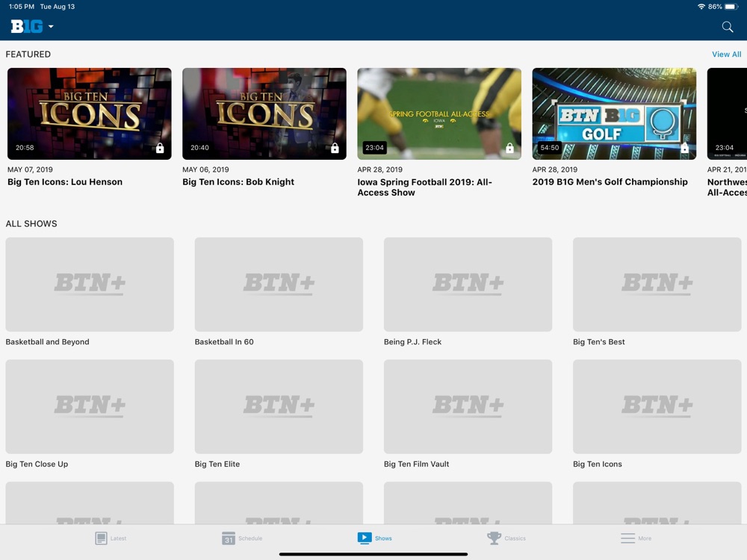Switch to the Classics tab label

click(x=515, y=538)
